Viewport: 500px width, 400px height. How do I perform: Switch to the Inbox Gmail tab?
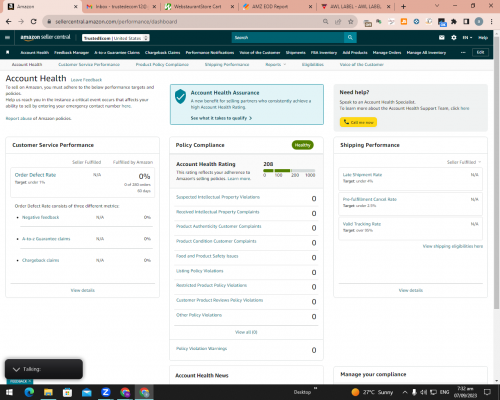121,6
